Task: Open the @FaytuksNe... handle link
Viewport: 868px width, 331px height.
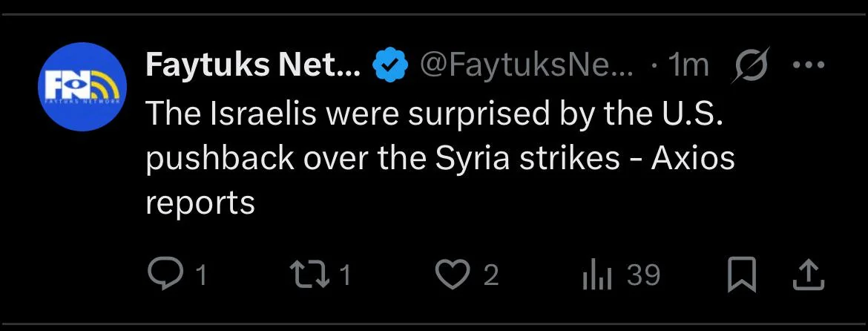Action: tap(527, 66)
